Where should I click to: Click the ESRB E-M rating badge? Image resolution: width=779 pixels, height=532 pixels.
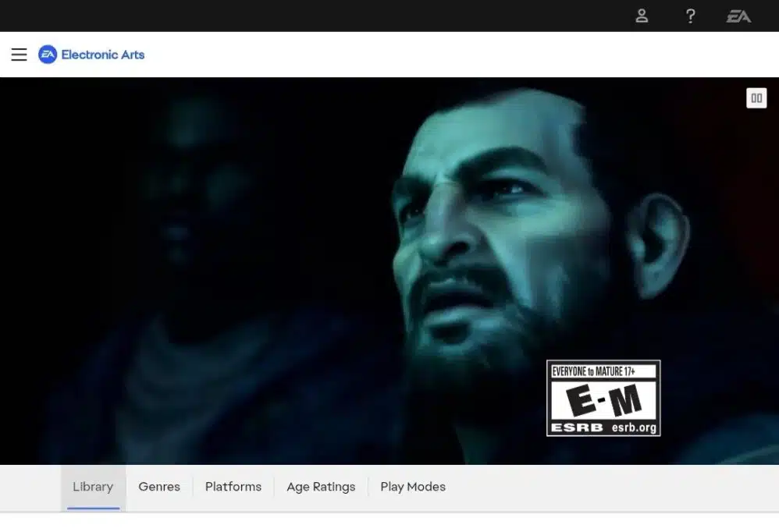(x=603, y=398)
